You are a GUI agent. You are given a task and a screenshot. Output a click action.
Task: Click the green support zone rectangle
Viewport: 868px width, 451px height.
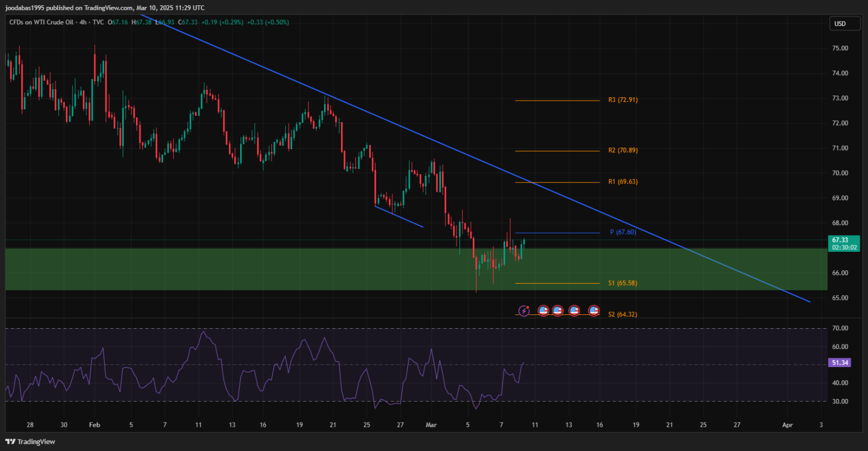231,269
